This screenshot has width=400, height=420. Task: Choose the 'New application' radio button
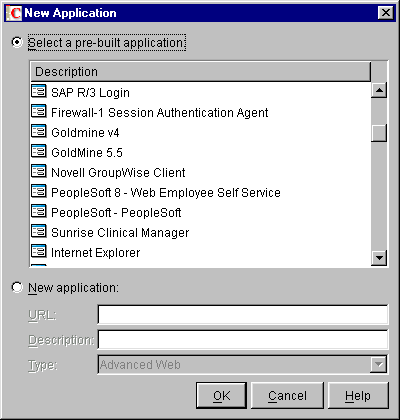(17, 287)
